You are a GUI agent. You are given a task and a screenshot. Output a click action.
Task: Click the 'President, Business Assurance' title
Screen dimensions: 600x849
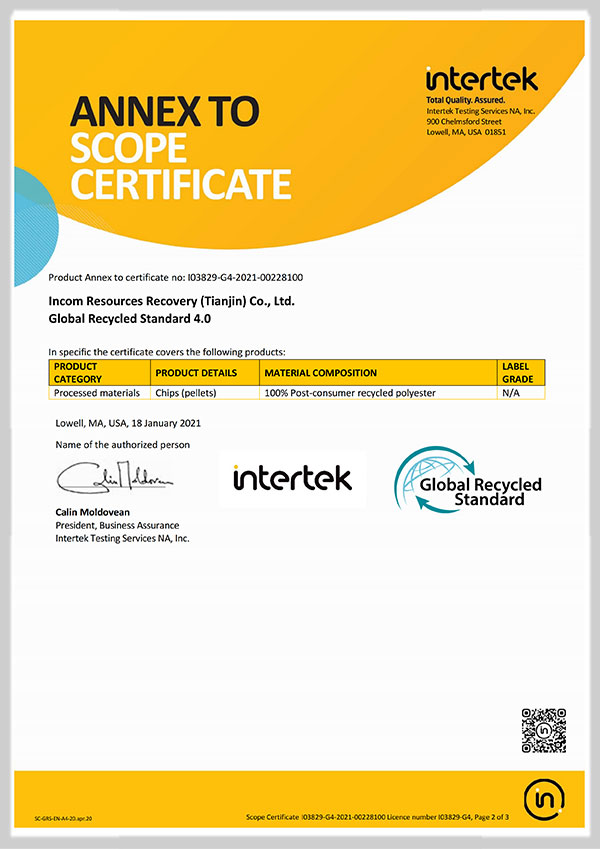(117, 526)
